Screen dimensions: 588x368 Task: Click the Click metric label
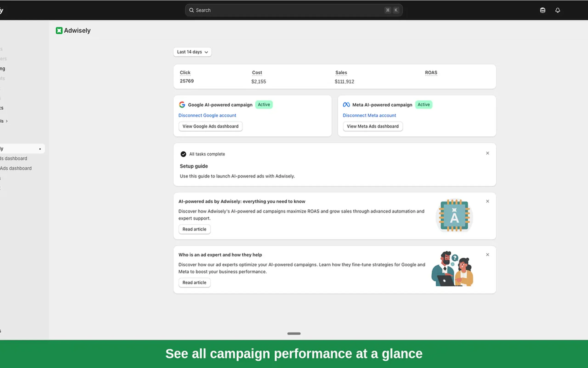tap(185, 72)
